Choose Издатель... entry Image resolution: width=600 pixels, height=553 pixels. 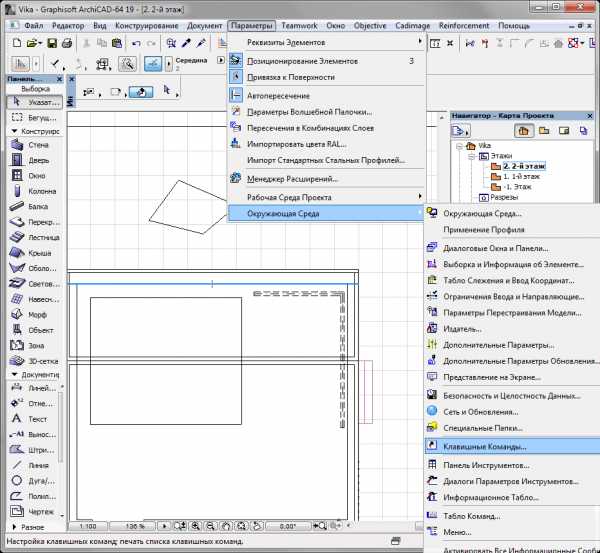pyautogui.click(x=512, y=329)
